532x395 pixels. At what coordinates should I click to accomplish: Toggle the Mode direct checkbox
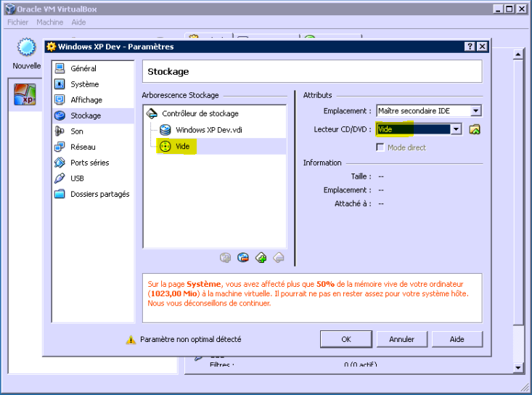pos(380,147)
